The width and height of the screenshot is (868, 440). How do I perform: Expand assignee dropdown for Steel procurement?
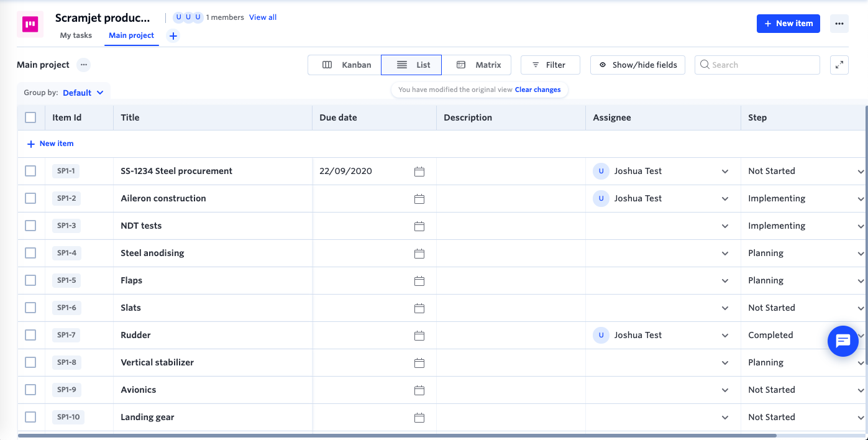(x=725, y=172)
